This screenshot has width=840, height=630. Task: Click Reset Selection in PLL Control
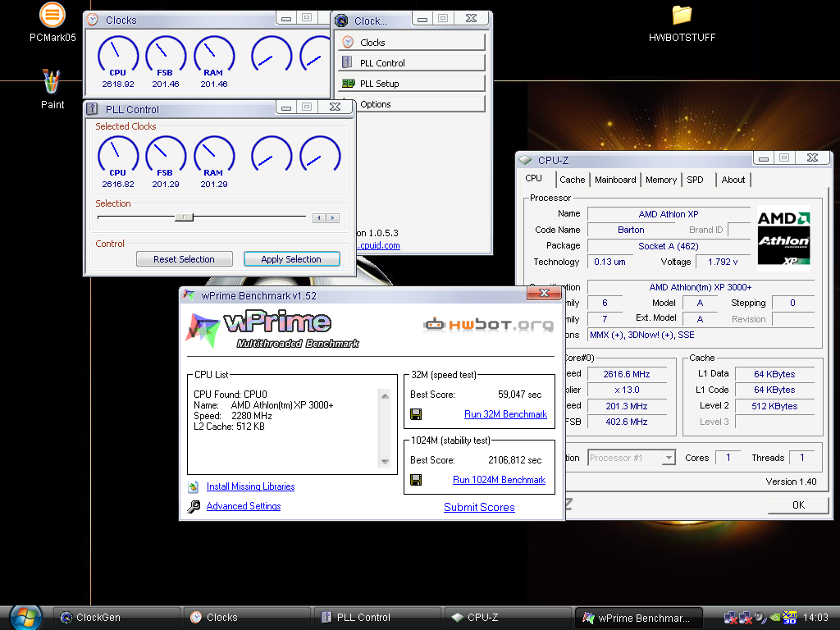pos(185,259)
